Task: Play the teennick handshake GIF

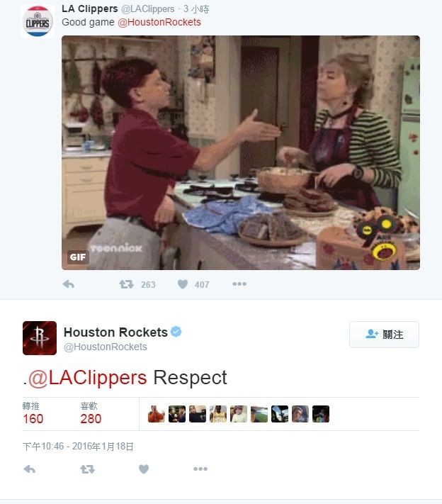Action: coord(241,152)
